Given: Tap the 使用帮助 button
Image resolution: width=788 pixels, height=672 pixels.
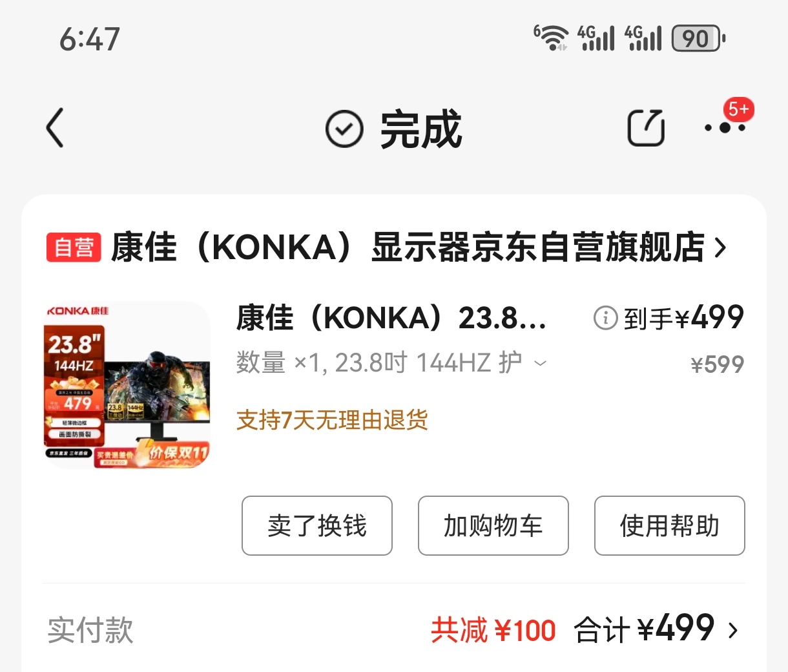Looking at the screenshot, I should click(670, 525).
